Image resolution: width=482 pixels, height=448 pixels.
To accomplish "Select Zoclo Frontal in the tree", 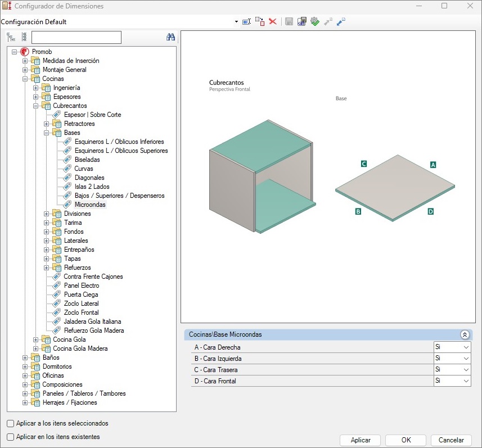I will pyautogui.click(x=81, y=313).
